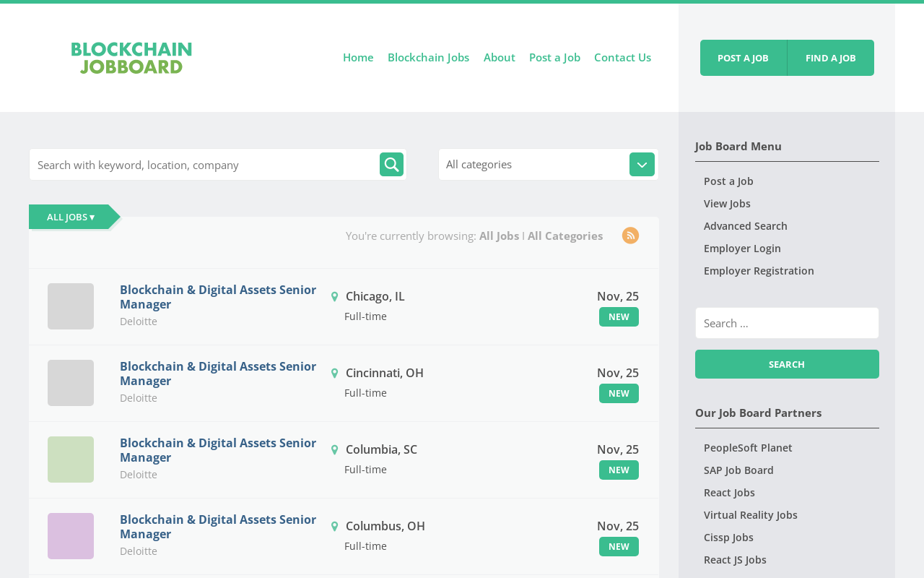
Task: Click the Nov, 25 date on Chicago job
Action: click(x=618, y=296)
